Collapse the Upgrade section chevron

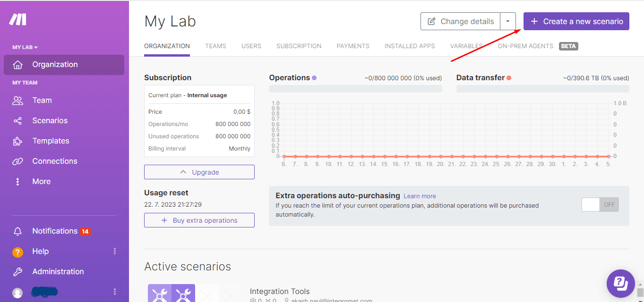point(183,172)
